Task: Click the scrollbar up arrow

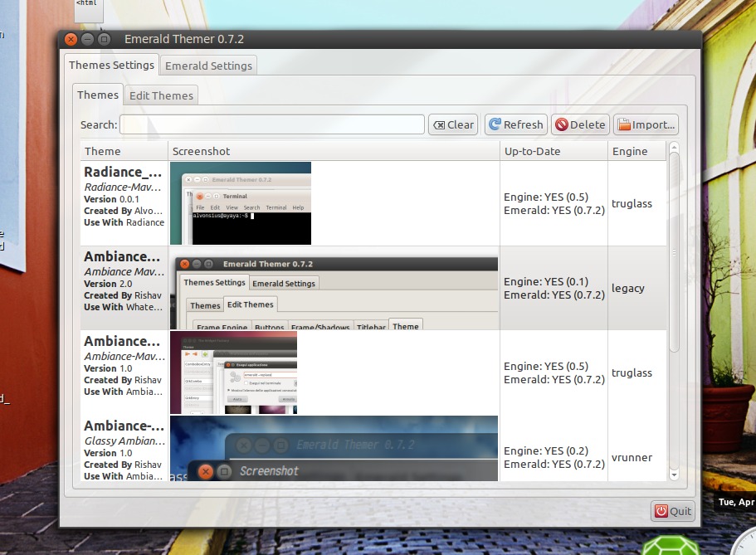Action: click(x=674, y=147)
